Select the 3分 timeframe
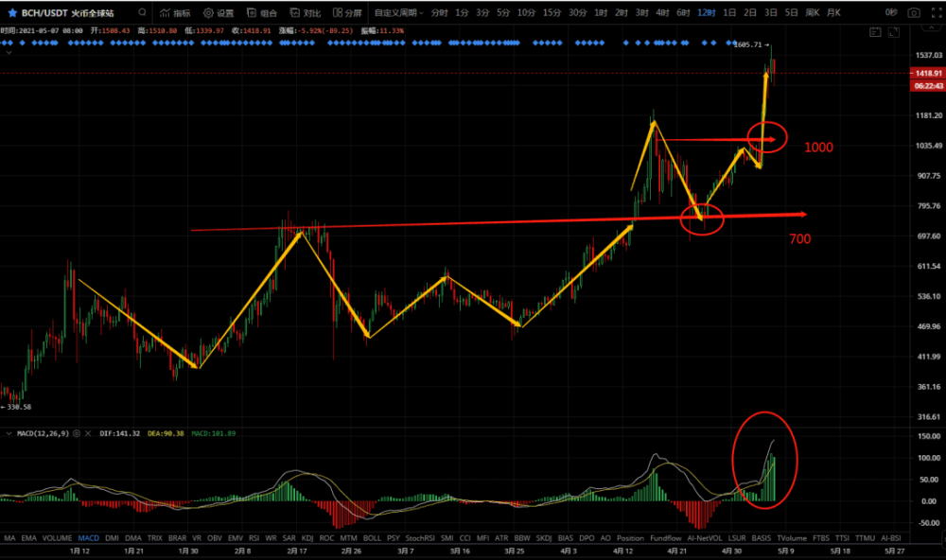The height and width of the screenshot is (560, 946). 482,12
